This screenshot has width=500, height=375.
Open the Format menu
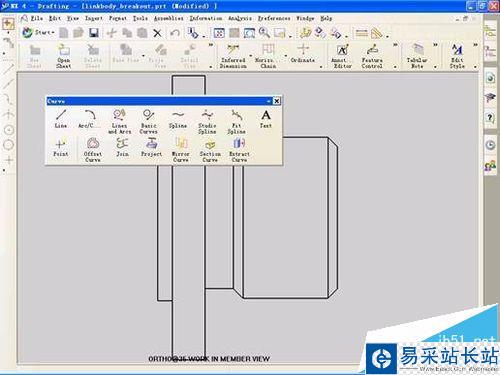(x=118, y=18)
